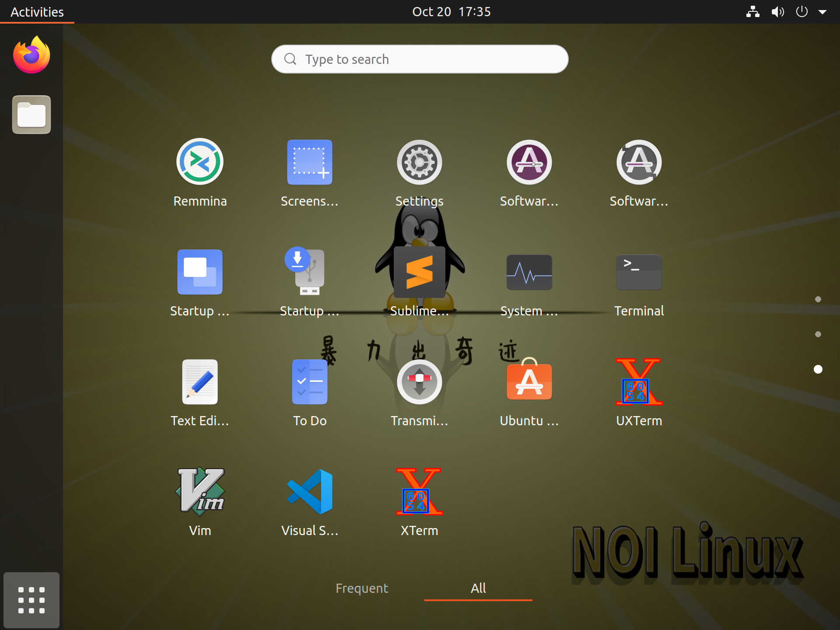This screenshot has height=630, width=840.
Task: Open the network status icon
Action: [752, 12]
